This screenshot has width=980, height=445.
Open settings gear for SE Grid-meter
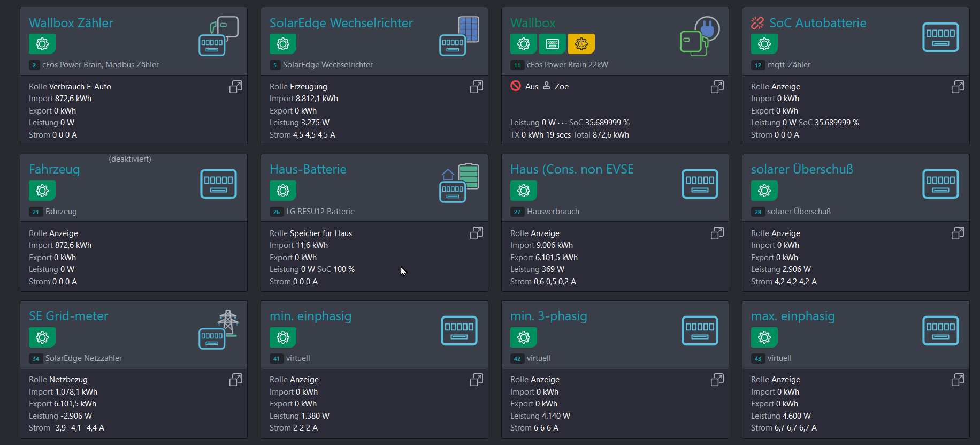[x=42, y=337]
